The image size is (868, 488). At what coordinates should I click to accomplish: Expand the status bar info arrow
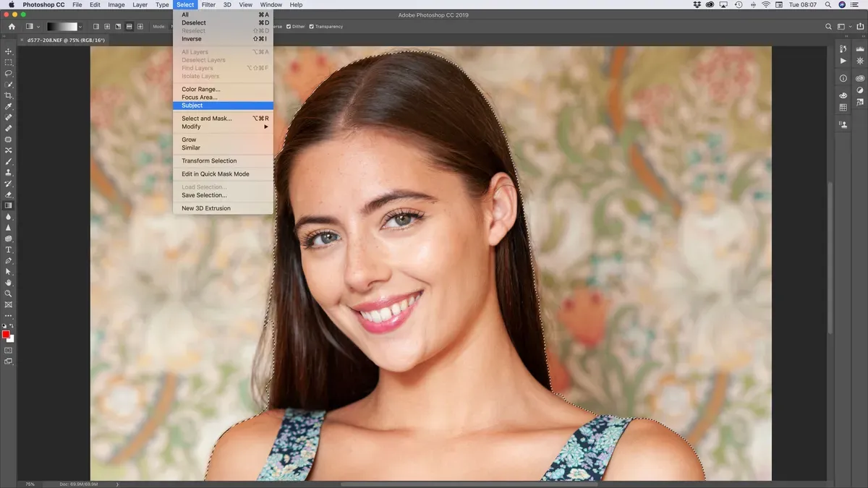point(118,484)
